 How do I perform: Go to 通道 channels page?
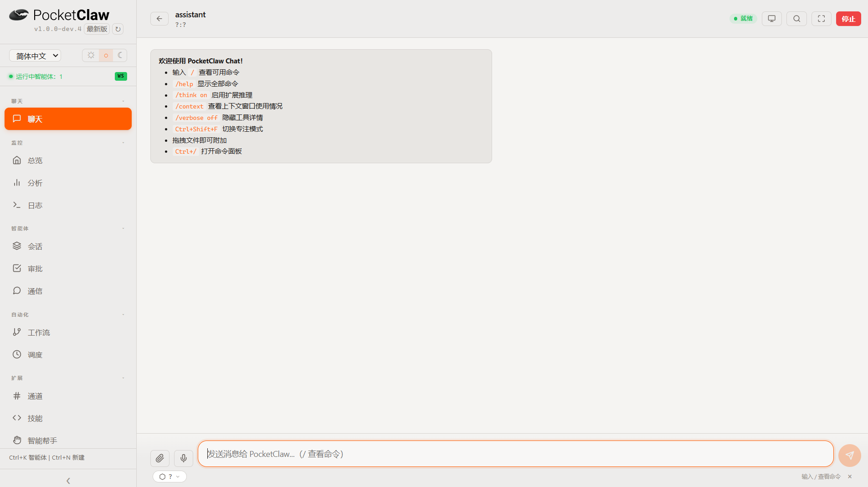(x=68, y=396)
